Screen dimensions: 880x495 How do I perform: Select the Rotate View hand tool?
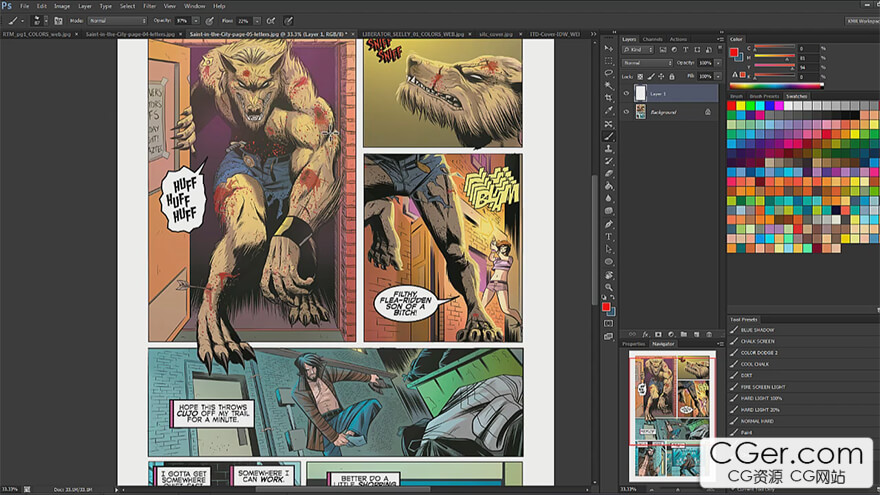(x=608, y=275)
